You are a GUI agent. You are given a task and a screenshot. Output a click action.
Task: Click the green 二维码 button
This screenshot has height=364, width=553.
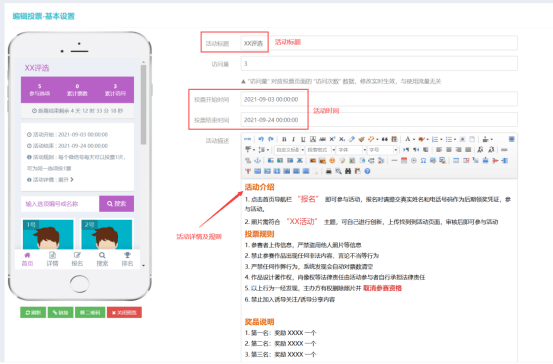90,312
